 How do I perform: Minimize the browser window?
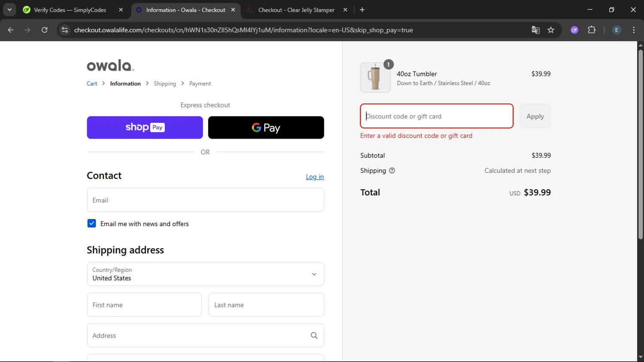click(590, 9)
